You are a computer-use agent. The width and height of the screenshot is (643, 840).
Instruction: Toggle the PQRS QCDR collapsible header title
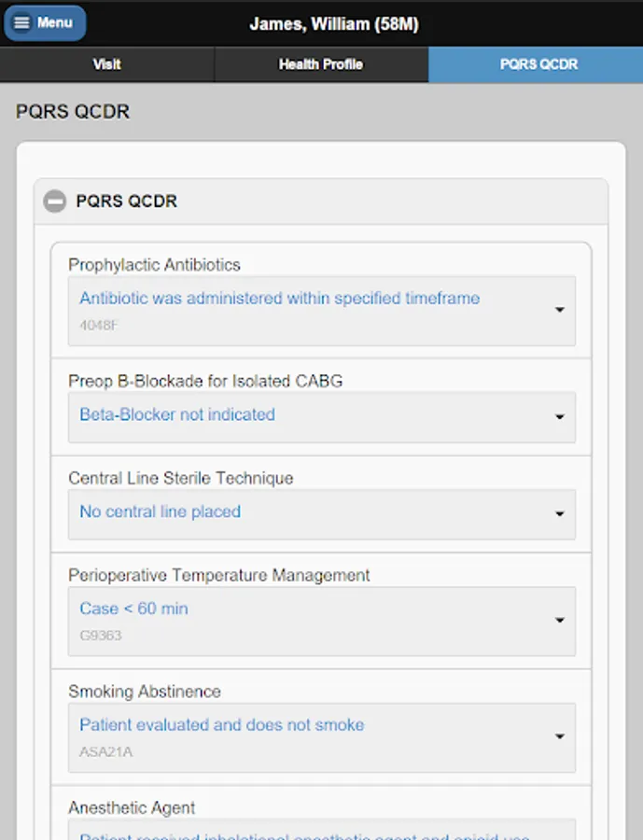coord(127,201)
